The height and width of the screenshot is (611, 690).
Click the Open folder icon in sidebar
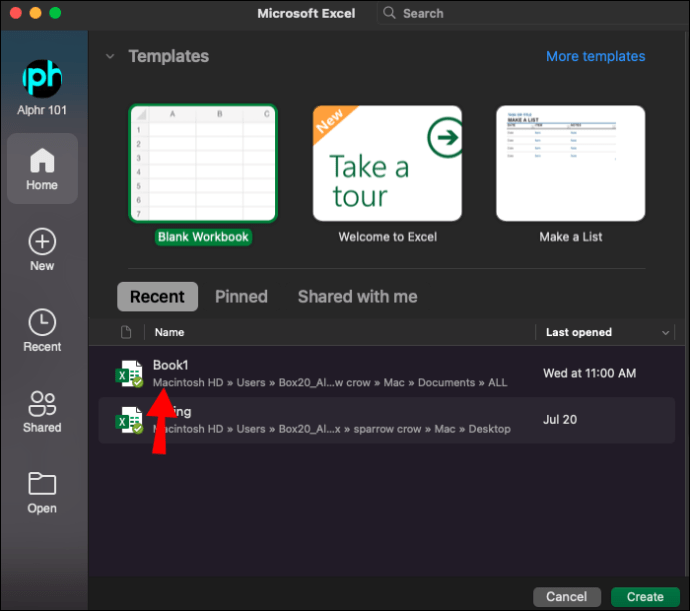tap(42, 484)
